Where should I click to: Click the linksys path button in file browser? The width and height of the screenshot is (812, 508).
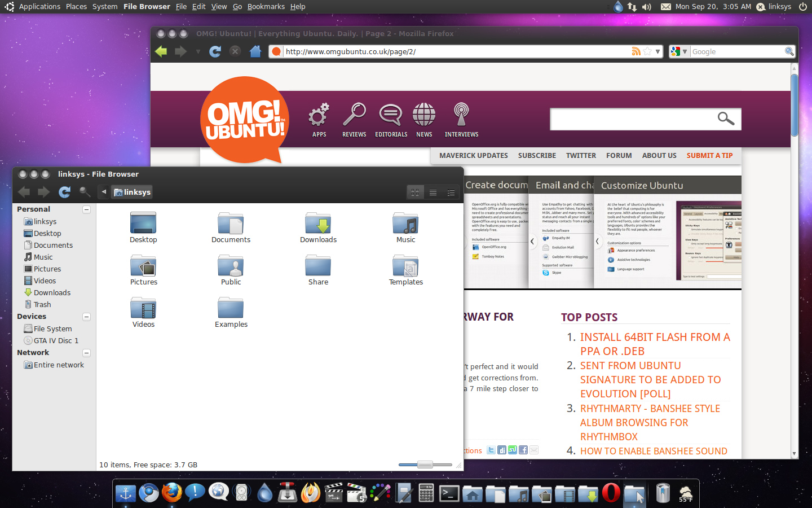pos(132,192)
